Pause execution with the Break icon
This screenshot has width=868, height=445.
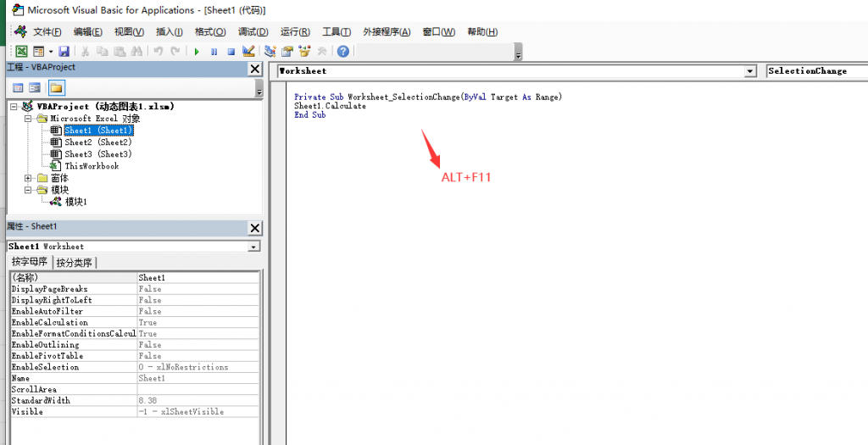[214, 51]
